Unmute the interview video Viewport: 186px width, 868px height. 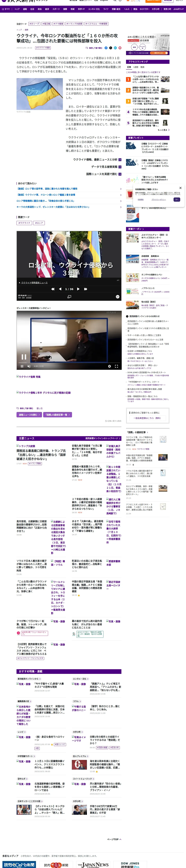29,366
